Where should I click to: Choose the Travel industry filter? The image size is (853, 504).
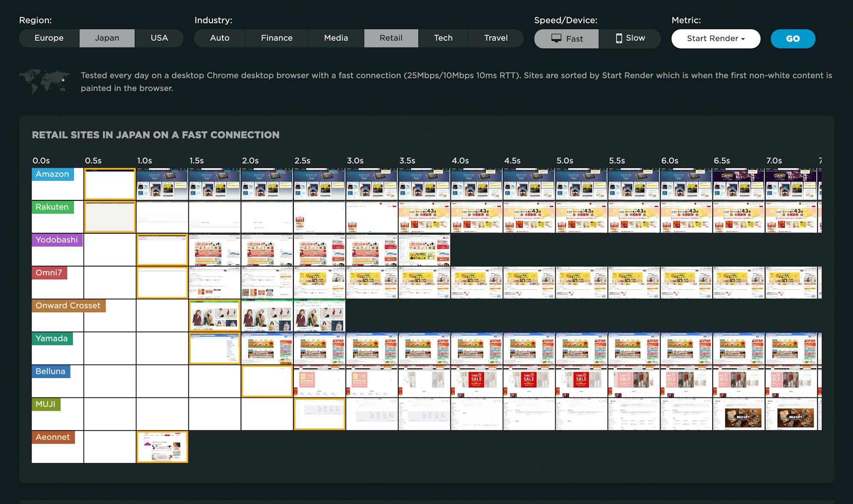496,38
